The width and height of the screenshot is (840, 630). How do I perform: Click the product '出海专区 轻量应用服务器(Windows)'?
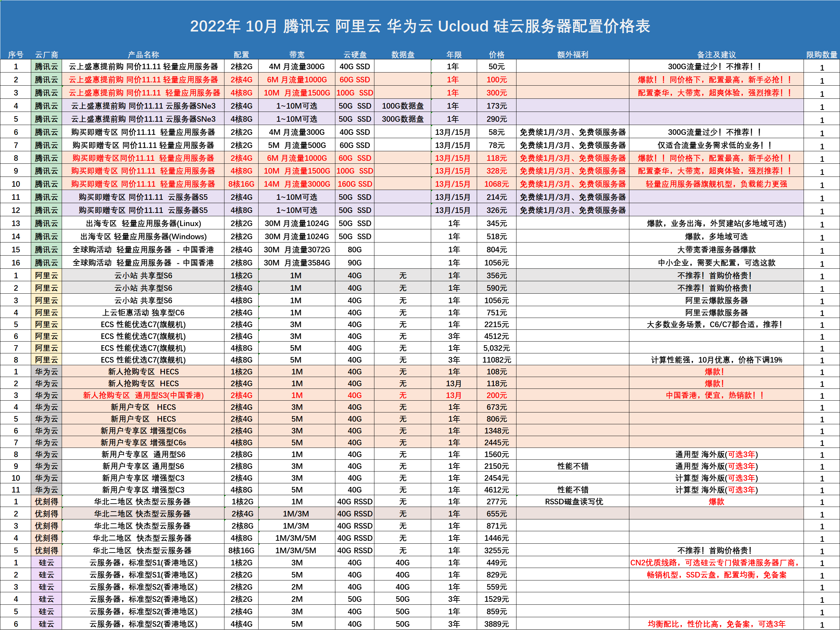(x=143, y=237)
